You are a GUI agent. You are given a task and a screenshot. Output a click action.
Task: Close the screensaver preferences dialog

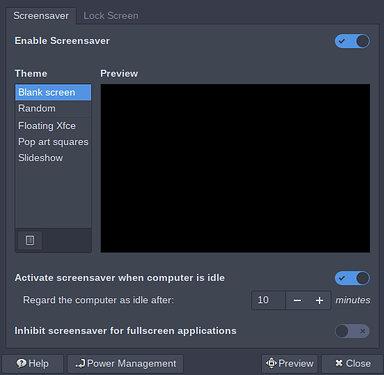352,364
